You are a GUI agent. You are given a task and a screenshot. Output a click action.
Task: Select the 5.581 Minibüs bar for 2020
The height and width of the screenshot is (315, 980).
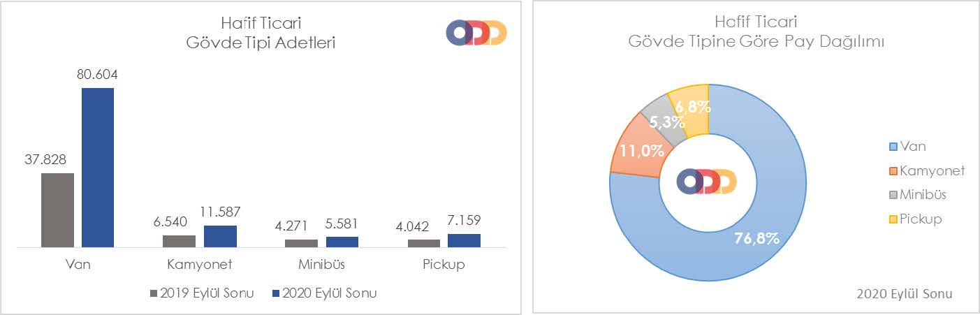[x=342, y=242]
